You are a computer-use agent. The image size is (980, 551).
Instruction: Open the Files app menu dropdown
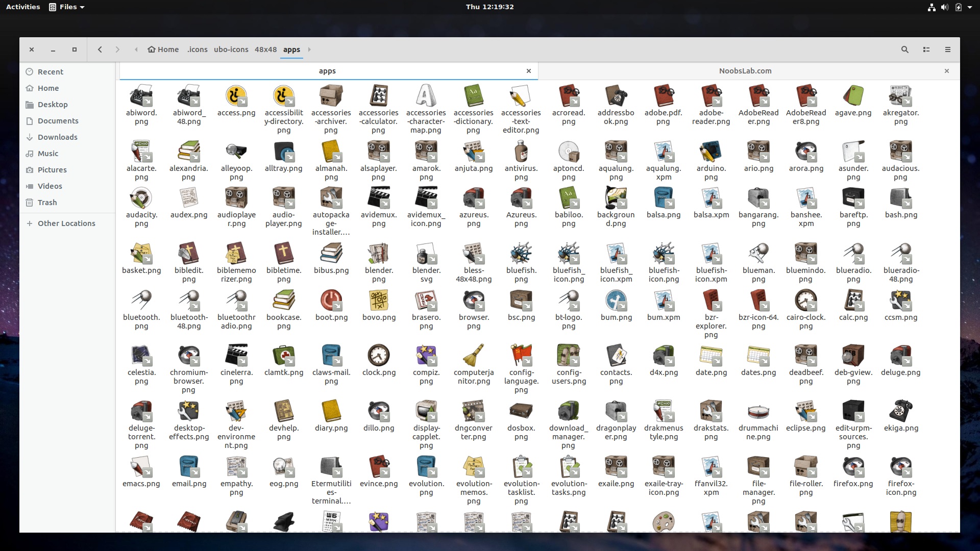click(67, 7)
